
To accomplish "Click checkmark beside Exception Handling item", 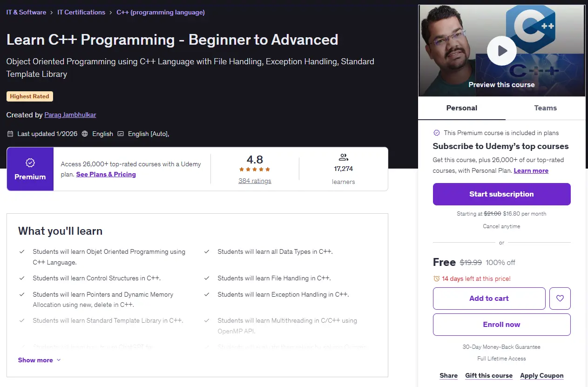I will pyautogui.click(x=207, y=294).
